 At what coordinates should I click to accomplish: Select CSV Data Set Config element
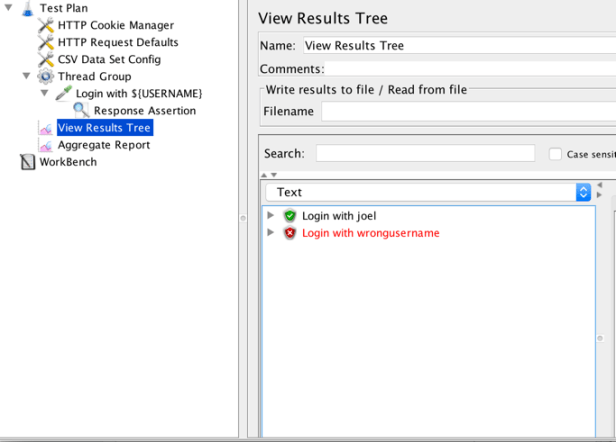pos(109,59)
